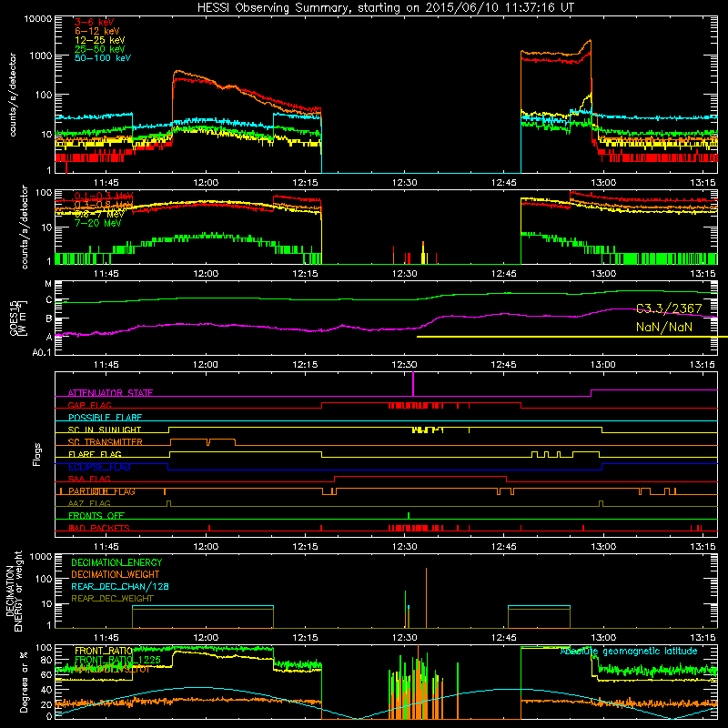The width and height of the screenshot is (728, 728).
Task: Click the ECLIPSE_FLAG label
Action: [x=99, y=467]
